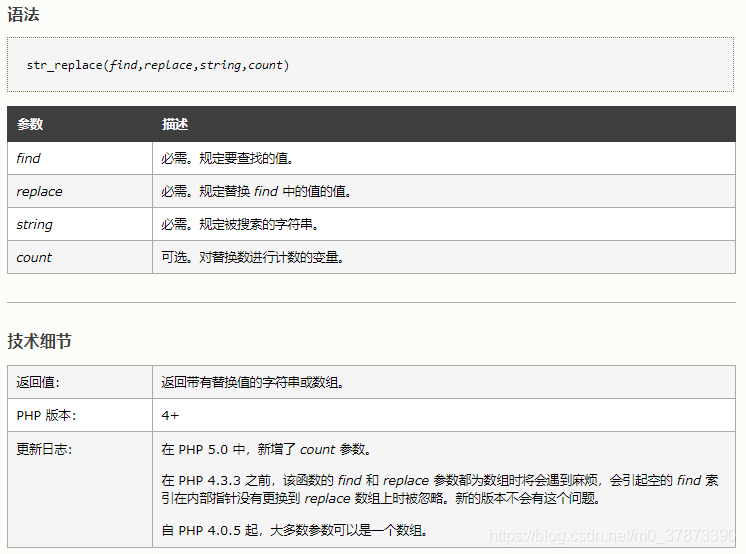Click the 技术细节 heading

39,341
